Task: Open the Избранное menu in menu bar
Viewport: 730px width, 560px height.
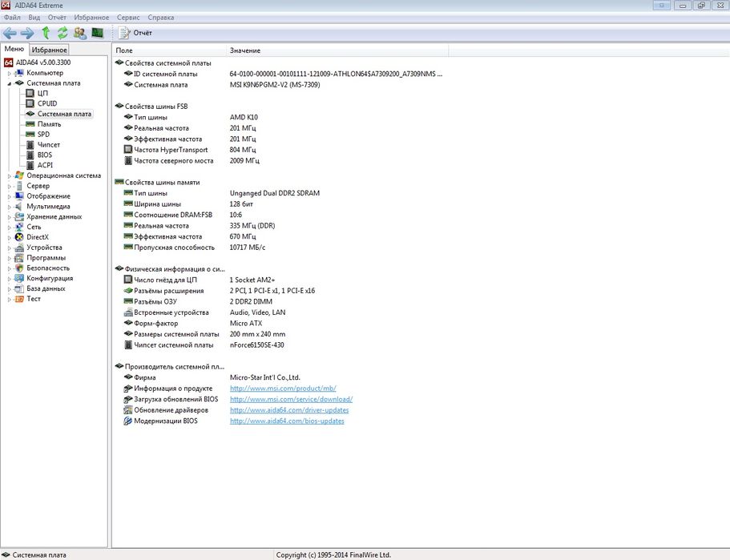Action: (91, 17)
